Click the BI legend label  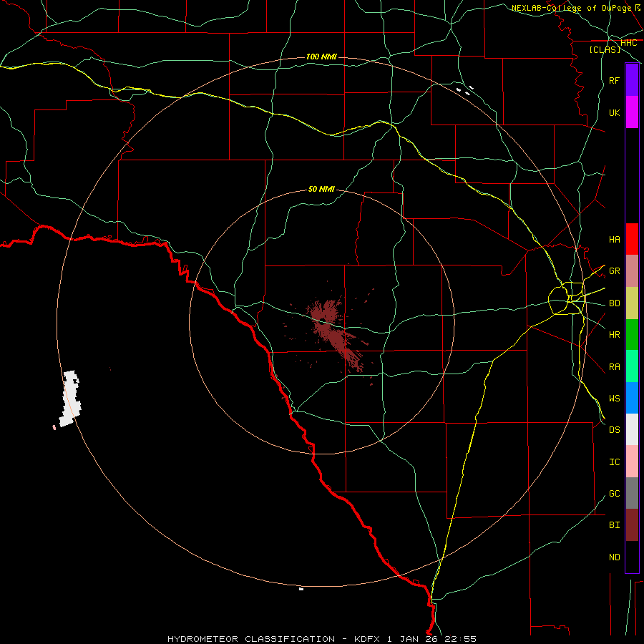tap(614, 525)
